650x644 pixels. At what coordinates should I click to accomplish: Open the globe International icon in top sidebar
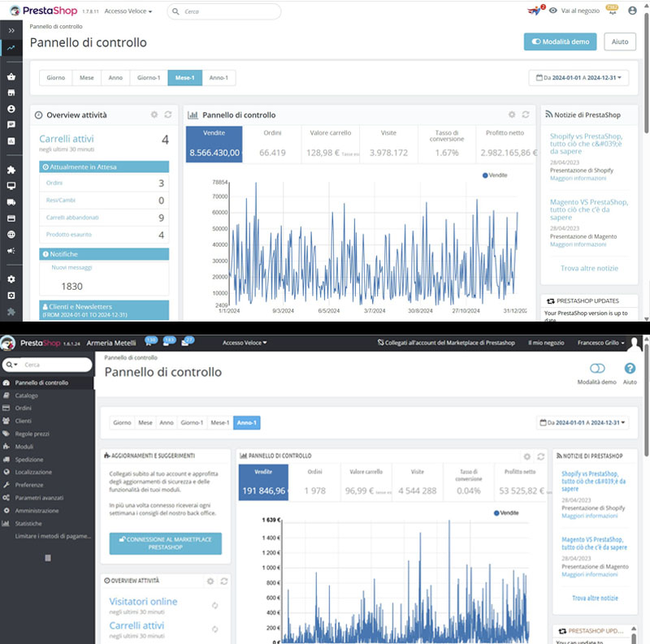tap(11, 234)
